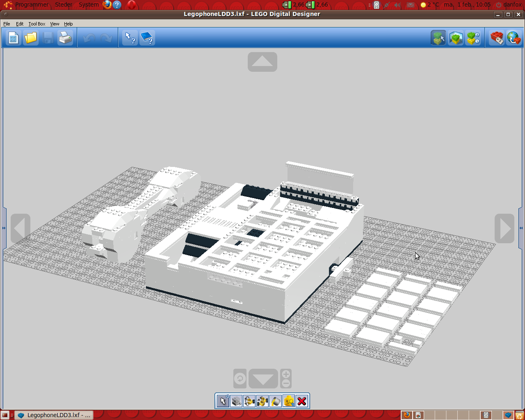This screenshot has width=525, height=420.
Task: Zoom out with the minus button
Action: [286, 383]
